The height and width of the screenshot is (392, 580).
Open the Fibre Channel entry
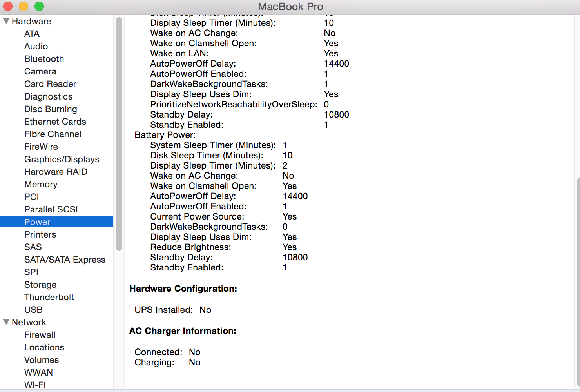53,134
